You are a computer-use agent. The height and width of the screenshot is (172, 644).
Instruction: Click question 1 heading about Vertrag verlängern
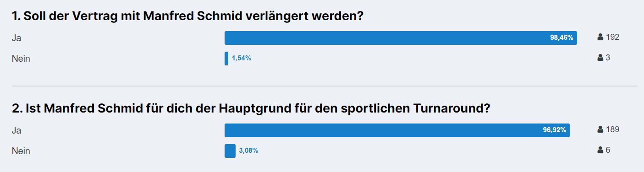(187, 16)
